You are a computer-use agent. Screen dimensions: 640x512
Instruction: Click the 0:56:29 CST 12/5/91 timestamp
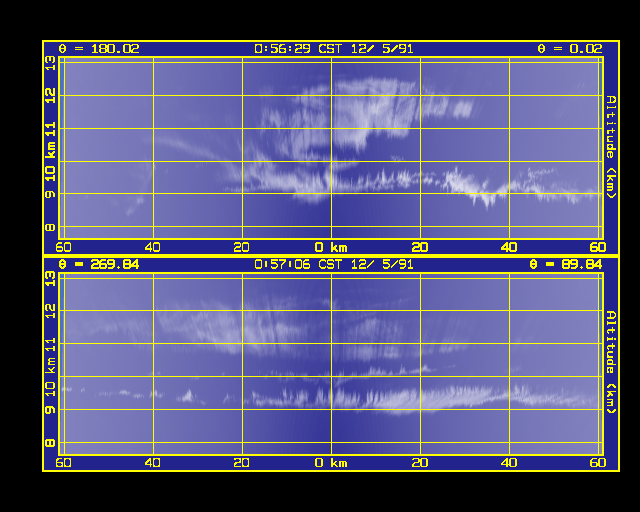pos(333,49)
